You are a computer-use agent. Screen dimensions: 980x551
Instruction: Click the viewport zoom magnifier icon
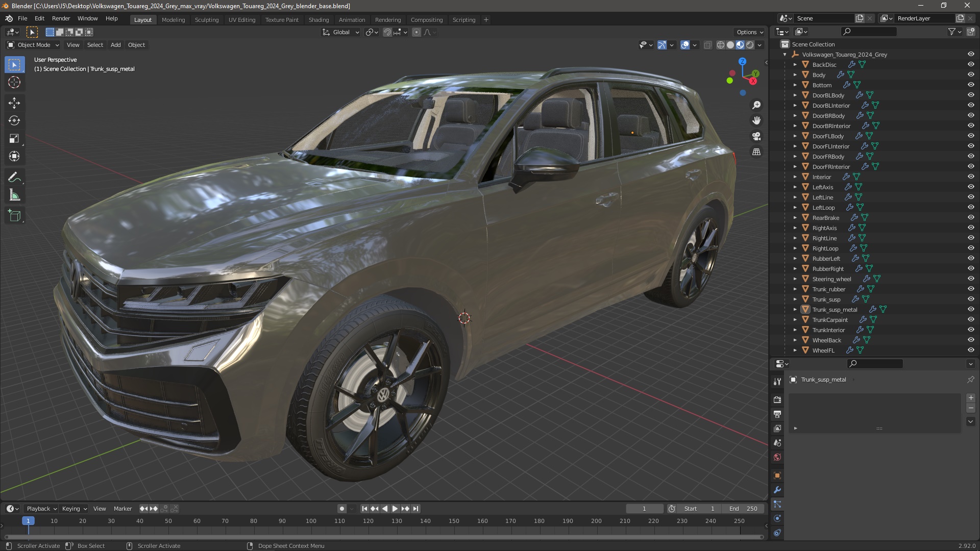[756, 105]
